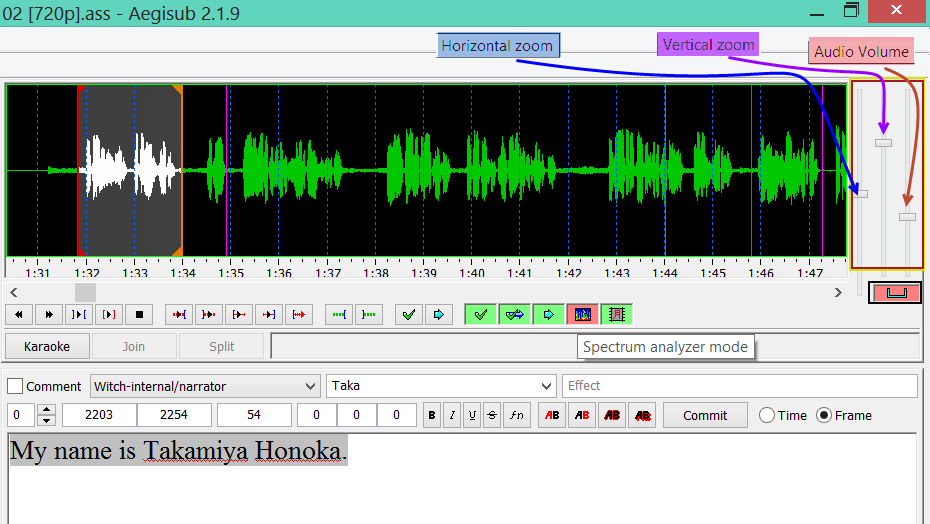Click the strikethrough formatting button
930x524 pixels.
coord(491,416)
